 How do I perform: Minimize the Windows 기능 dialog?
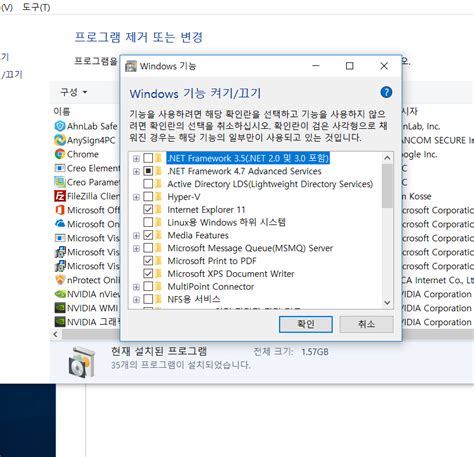(316, 66)
